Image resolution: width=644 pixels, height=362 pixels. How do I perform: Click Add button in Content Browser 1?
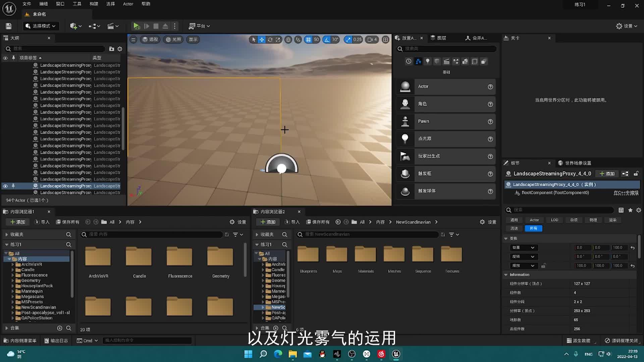18,222
